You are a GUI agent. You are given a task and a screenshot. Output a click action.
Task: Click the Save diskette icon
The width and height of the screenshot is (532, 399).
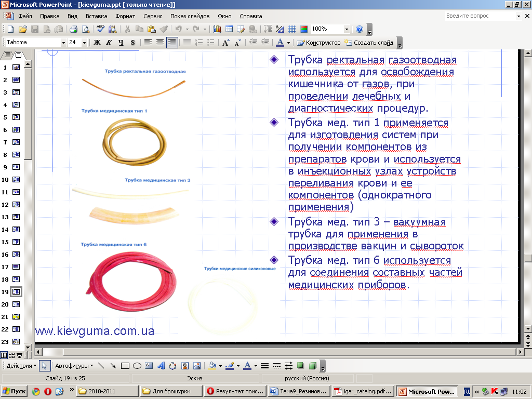point(35,29)
